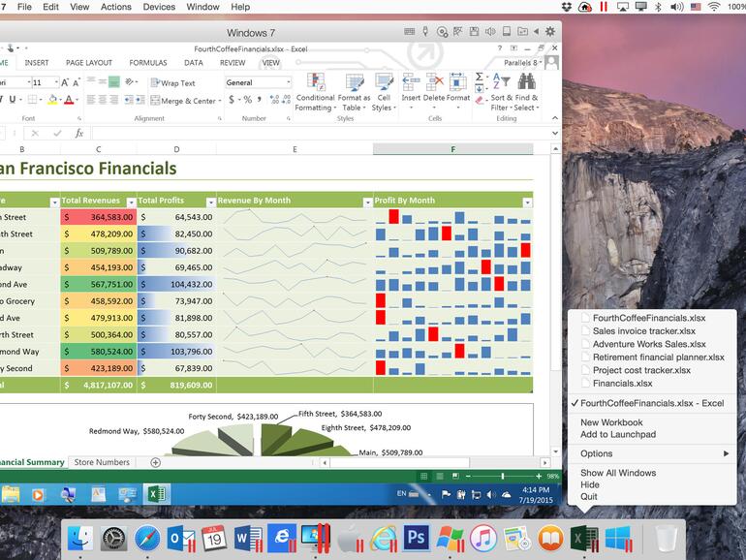Select Add to Launchpad

point(618,434)
